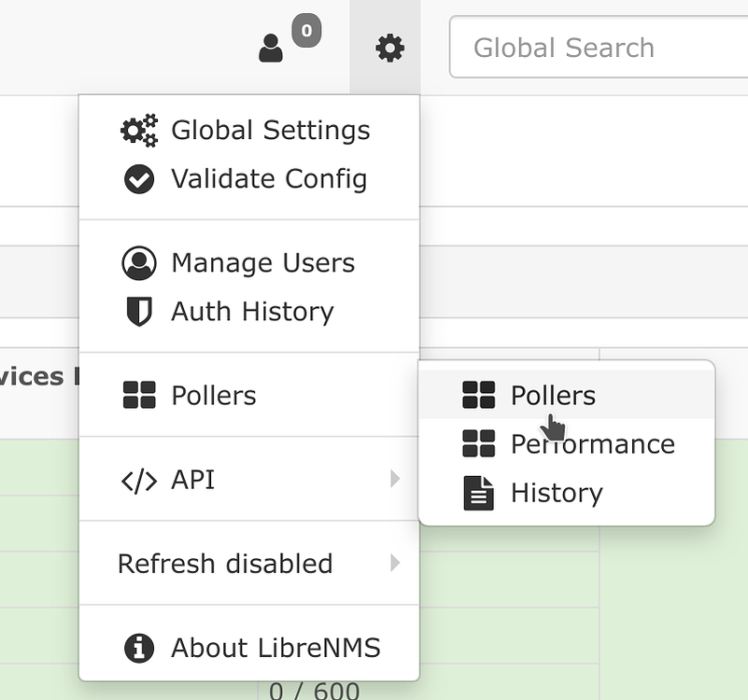Click the Pollers icon in the submenu
This screenshot has height=700, width=748.
click(x=478, y=395)
